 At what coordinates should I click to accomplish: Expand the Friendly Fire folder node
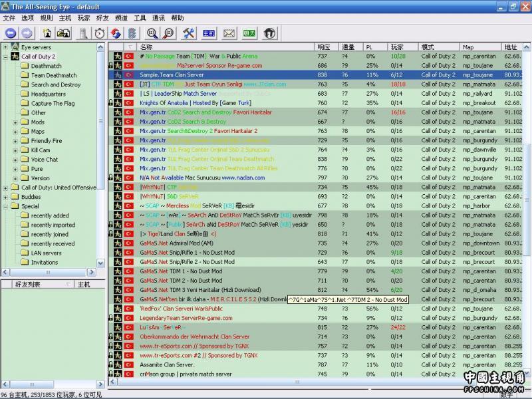click(x=15, y=141)
